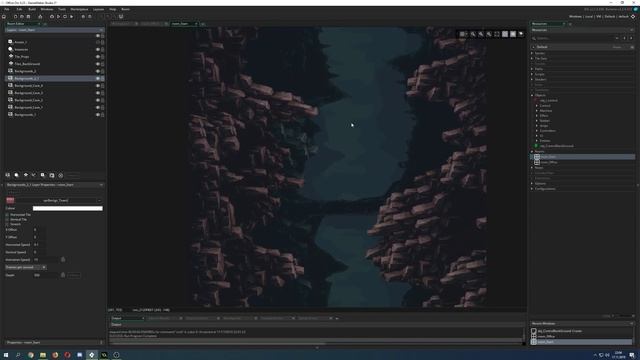Expand the Configurations resource folder

pyautogui.click(x=532, y=189)
